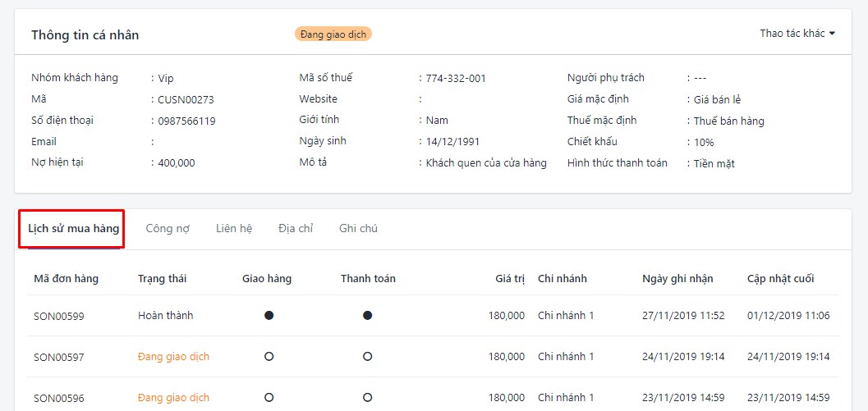This screenshot has width=868, height=411.
Task: Click the Giá trị column header
Action: [x=510, y=279]
